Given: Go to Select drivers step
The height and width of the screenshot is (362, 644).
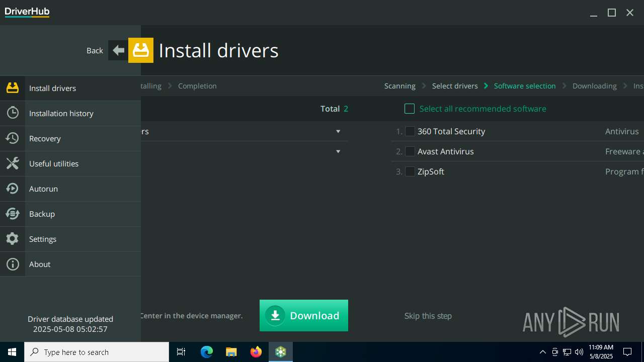Looking at the screenshot, I should click(455, 86).
